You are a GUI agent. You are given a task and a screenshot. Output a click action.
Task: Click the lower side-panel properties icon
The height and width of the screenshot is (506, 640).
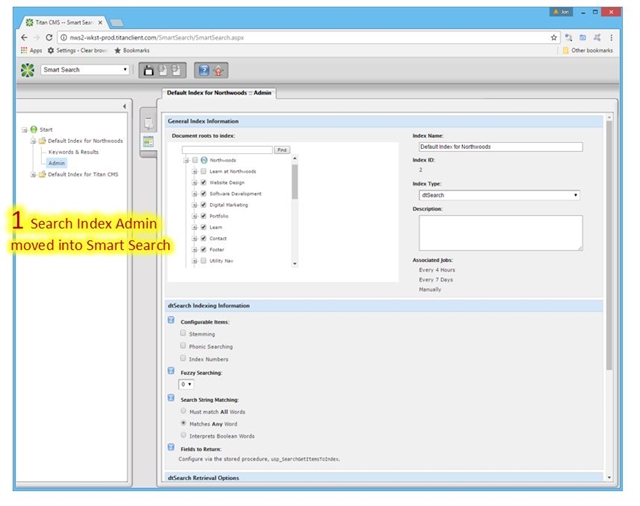click(x=149, y=142)
